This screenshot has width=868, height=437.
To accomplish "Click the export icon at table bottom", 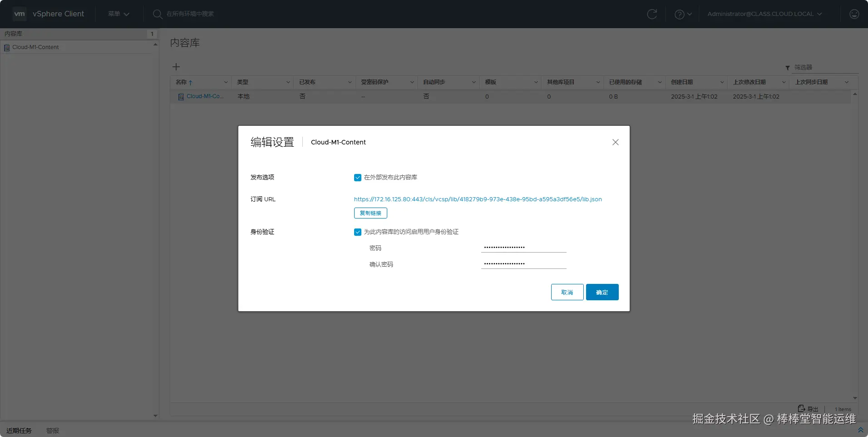I will pos(802,408).
